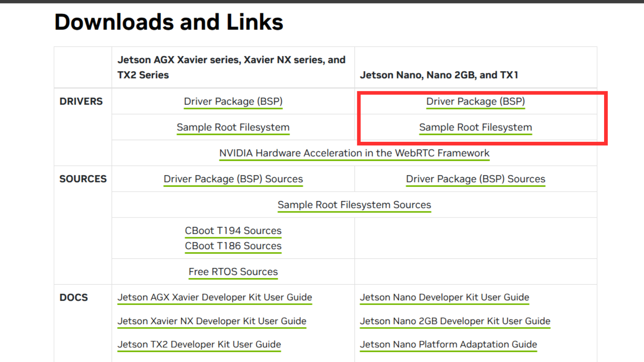Screen dimensions: 644x362
Task: Click Sample Root Filesystem for Xavier series
Action: point(233,127)
